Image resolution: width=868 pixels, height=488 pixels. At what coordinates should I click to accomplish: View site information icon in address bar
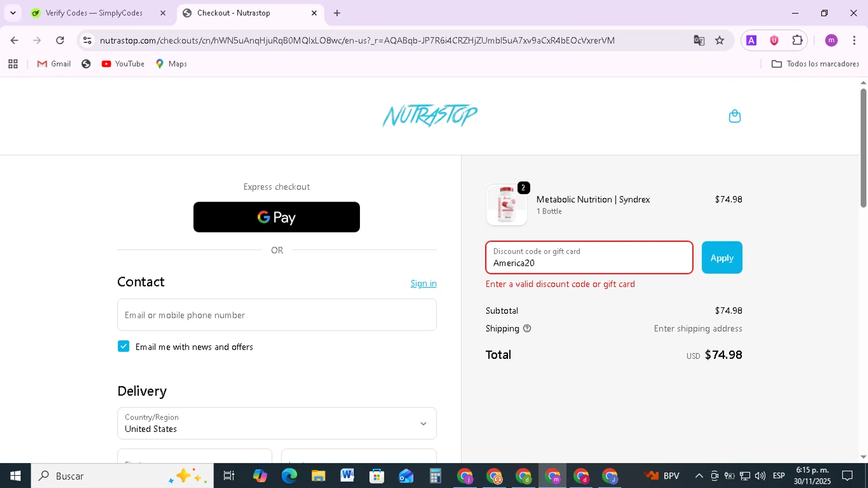tap(87, 41)
